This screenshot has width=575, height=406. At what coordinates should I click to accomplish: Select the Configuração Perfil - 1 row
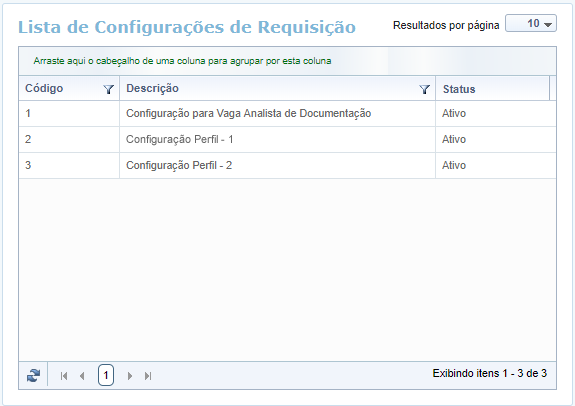click(288, 140)
